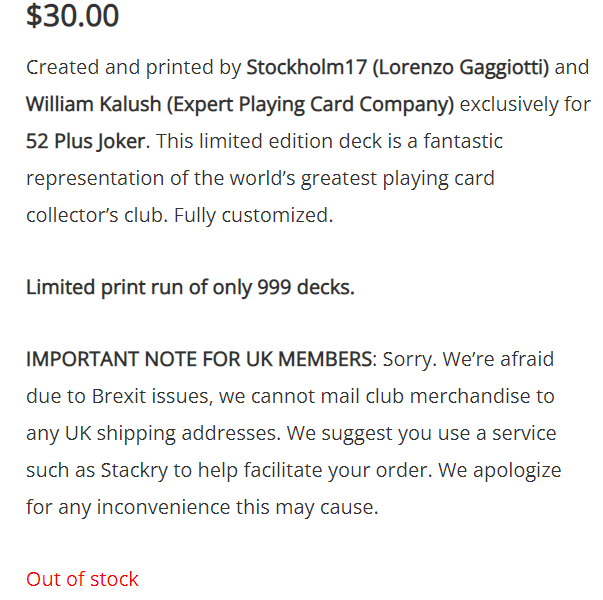Click the words Created and printed by
This screenshot has height=600, width=603.
point(133,67)
